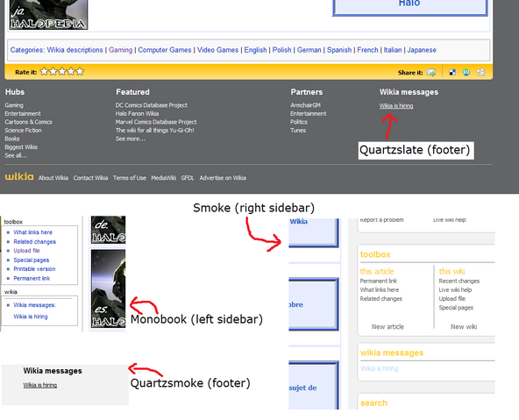Open Tunes partner link

pos(298,130)
